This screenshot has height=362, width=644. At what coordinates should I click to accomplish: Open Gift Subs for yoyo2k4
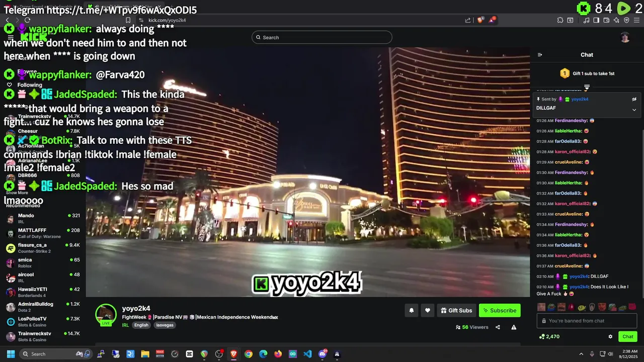[x=456, y=311]
